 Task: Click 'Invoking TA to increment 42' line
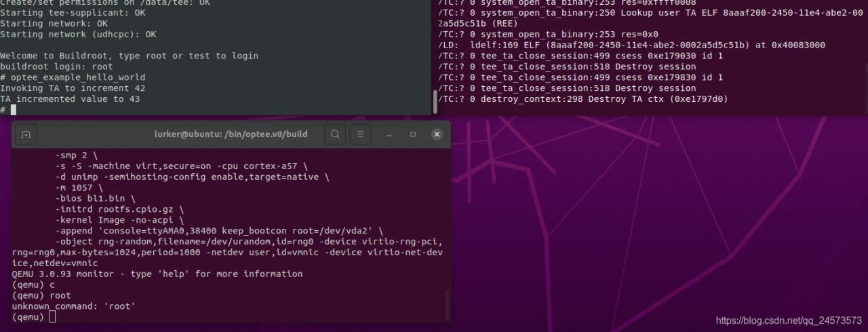tap(73, 88)
